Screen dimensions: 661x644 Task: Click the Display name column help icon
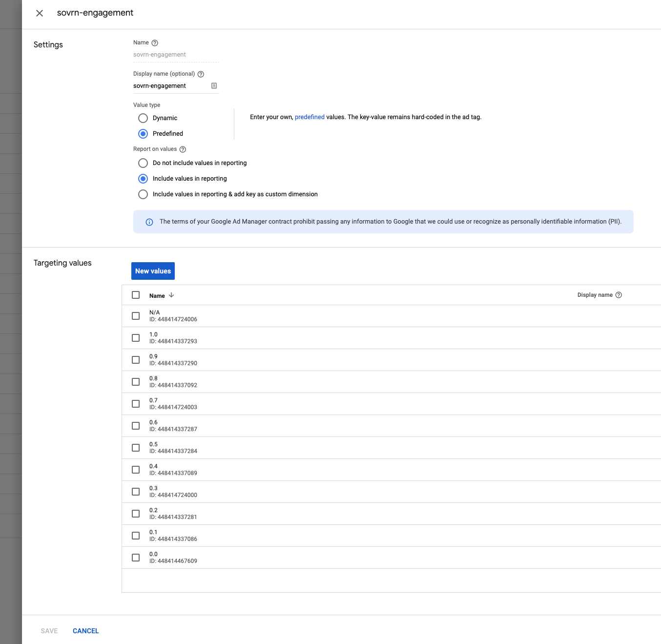[x=619, y=295]
